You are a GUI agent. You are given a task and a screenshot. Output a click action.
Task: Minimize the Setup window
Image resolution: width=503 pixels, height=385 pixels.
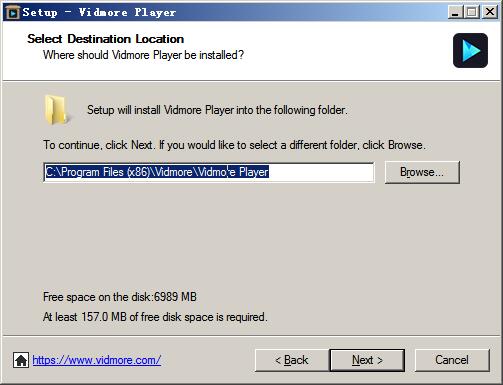pos(455,12)
